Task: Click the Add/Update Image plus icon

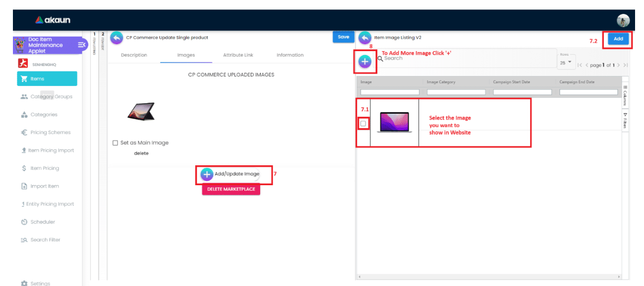Action: (x=207, y=174)
